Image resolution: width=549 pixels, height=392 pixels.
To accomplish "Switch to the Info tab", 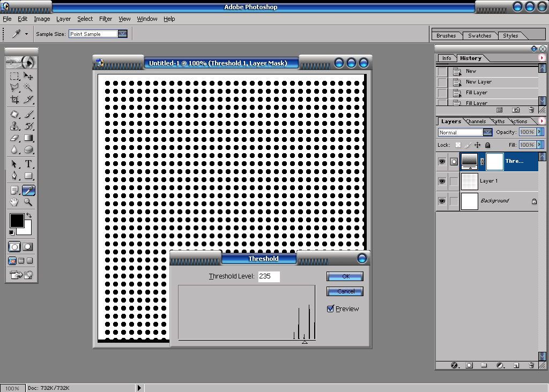I will (x=447, y=58).
